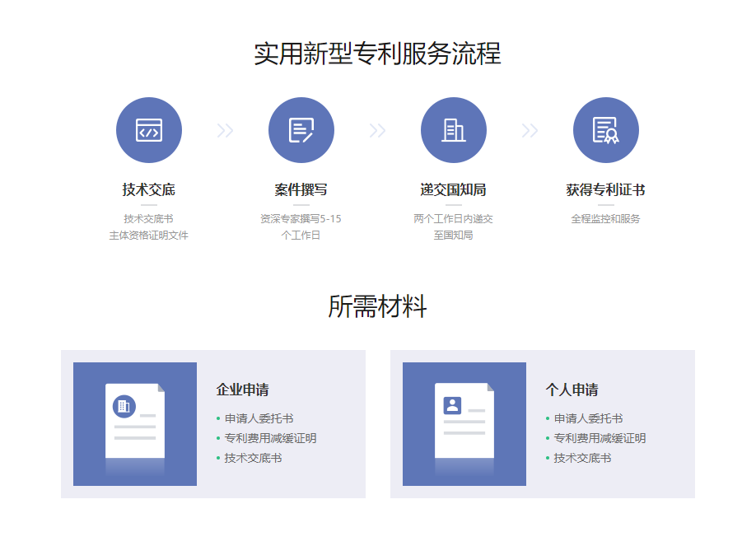Click the 个人申请 card title
Screen dimensions: 756x546
pos(572,390)
